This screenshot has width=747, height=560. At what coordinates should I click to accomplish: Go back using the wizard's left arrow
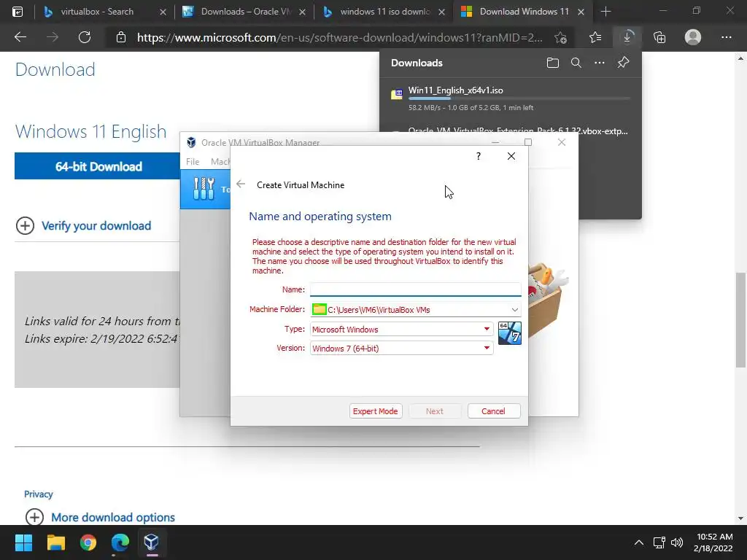[241, 184]
